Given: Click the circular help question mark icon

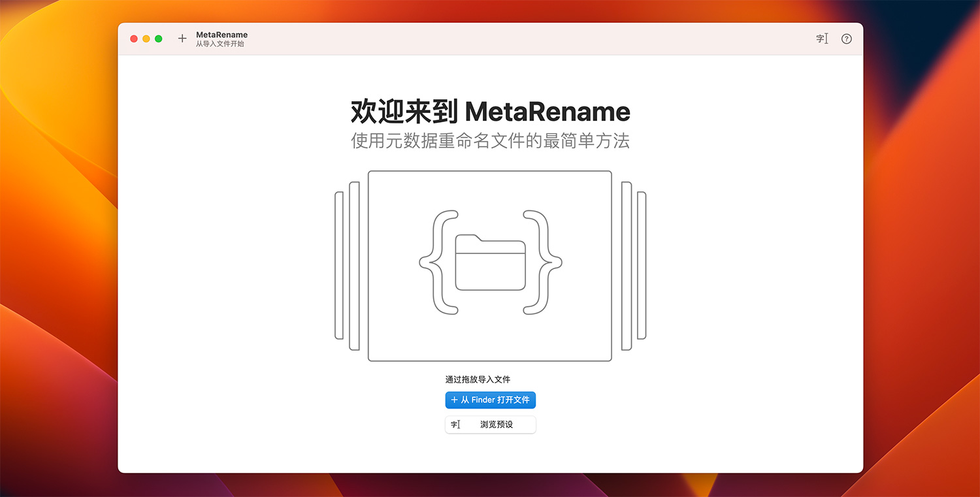Looking at the screenshot, I should tap(846, 39).
